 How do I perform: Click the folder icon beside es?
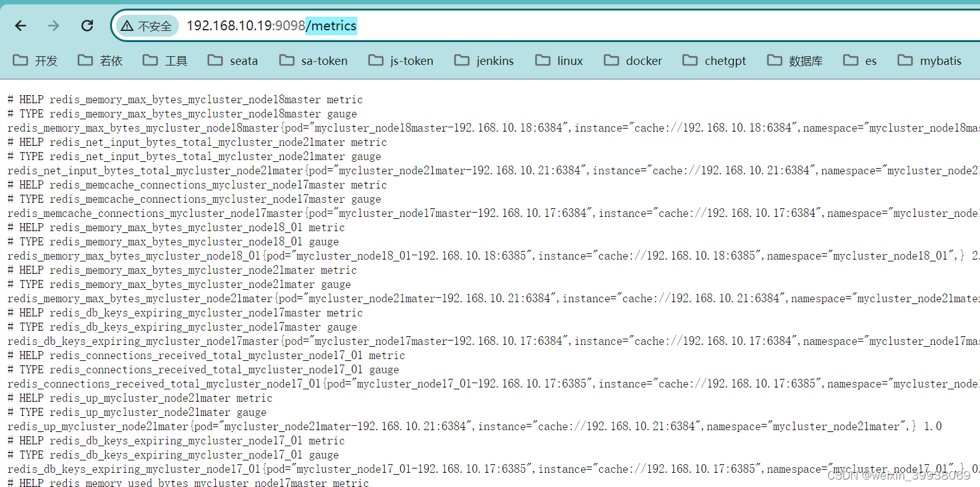[851, 60]
